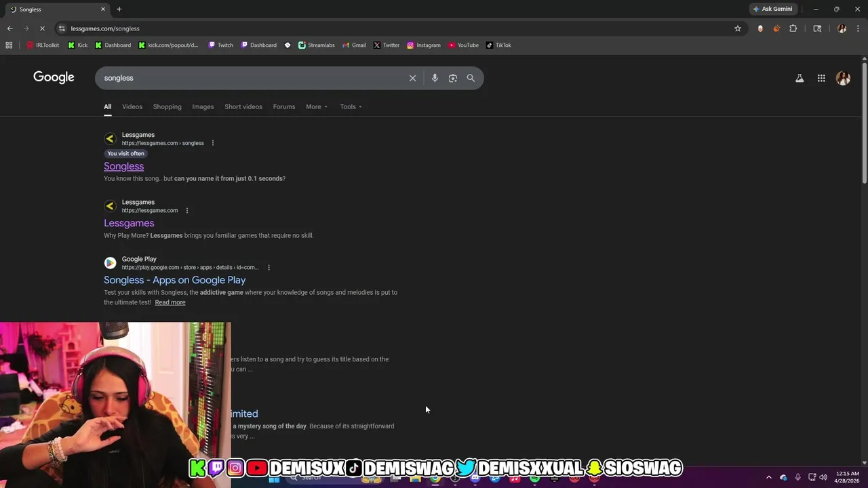Click the Google Play favicon
868x488 pixels.
click(110, 263)
